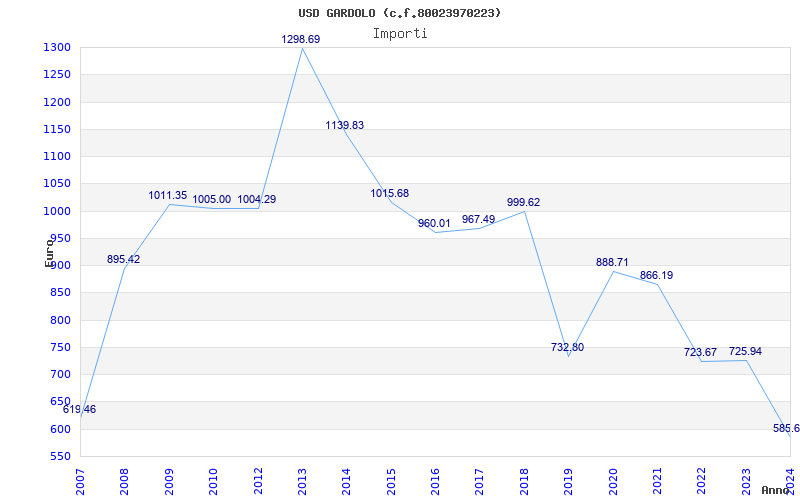
Task: Select the data label 723.67
Action: point(701,353)
